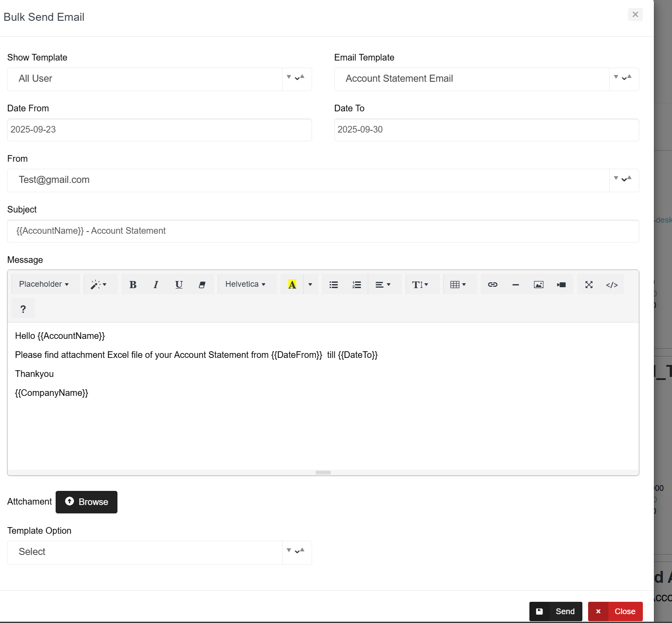The image size is (672, 623).
Task: Apply italic formatting to text
Action: pyautogui.click(x=155, y=285)
